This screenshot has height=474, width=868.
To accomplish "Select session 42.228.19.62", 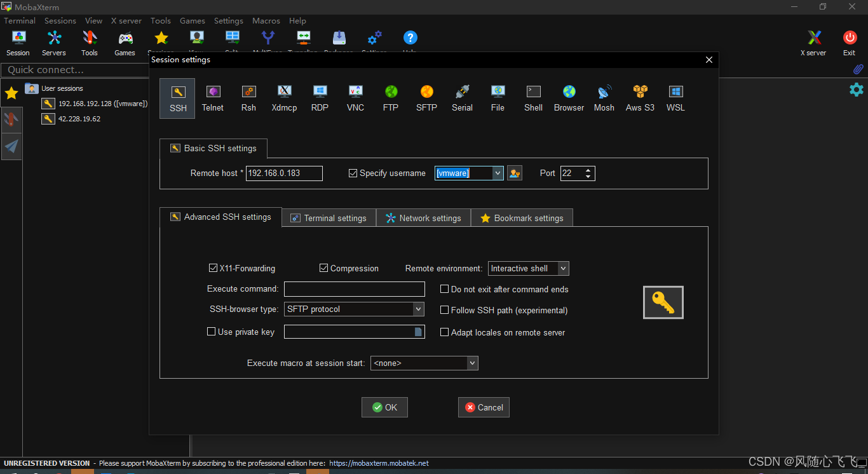I will tap(71, 119).
